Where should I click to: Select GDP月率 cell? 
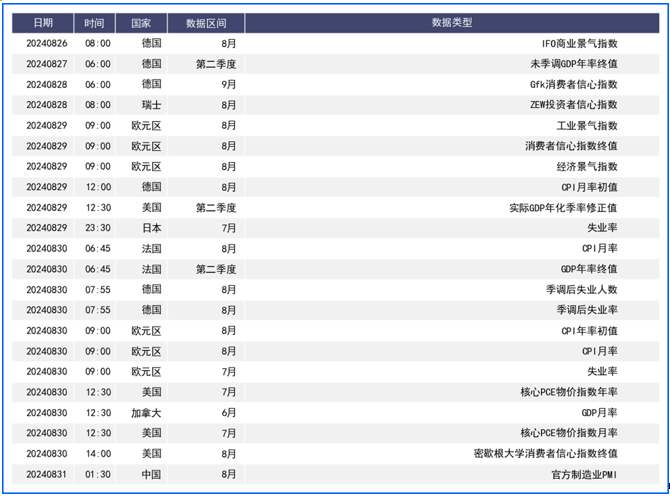pyautogui.click(x=599, y=413)
